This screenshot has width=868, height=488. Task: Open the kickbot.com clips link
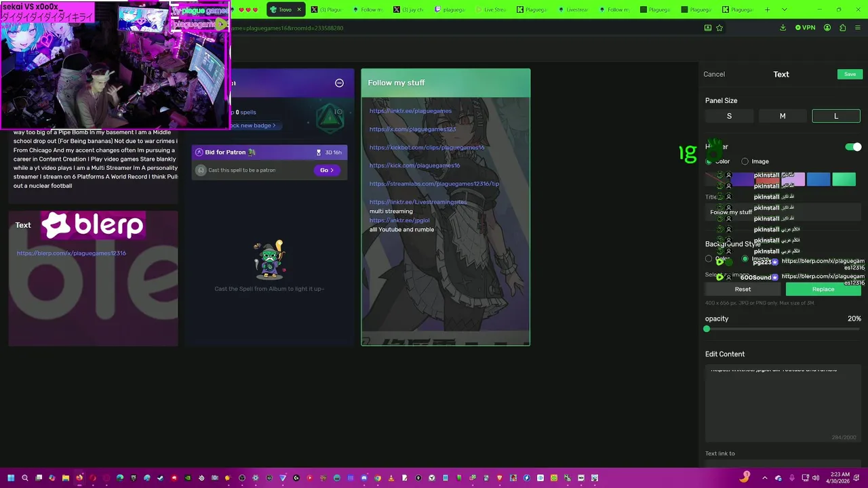(427, 148)
